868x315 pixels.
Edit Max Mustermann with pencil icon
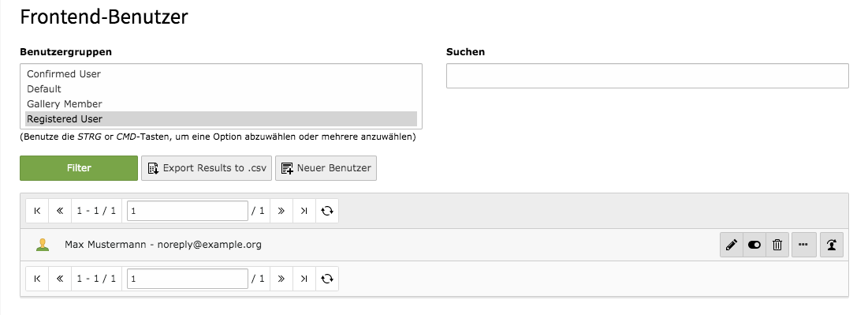click(732, 245)
